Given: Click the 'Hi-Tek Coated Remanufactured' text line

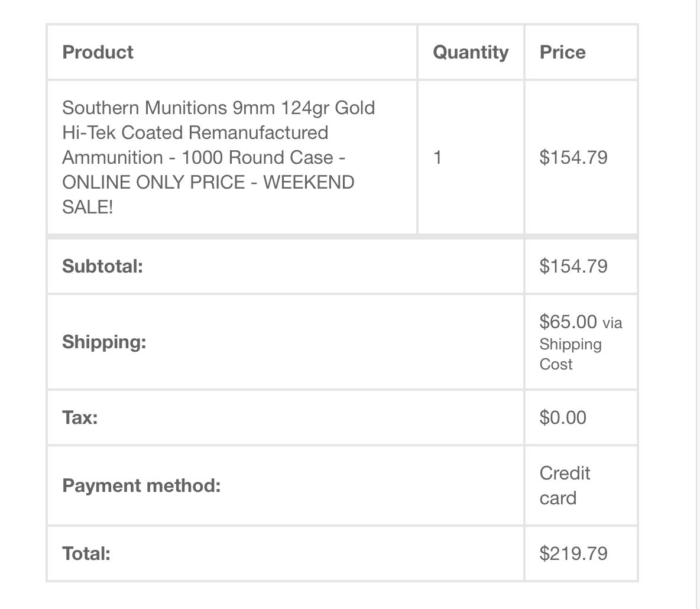Looking at the screenshot, I should point(195,132).
